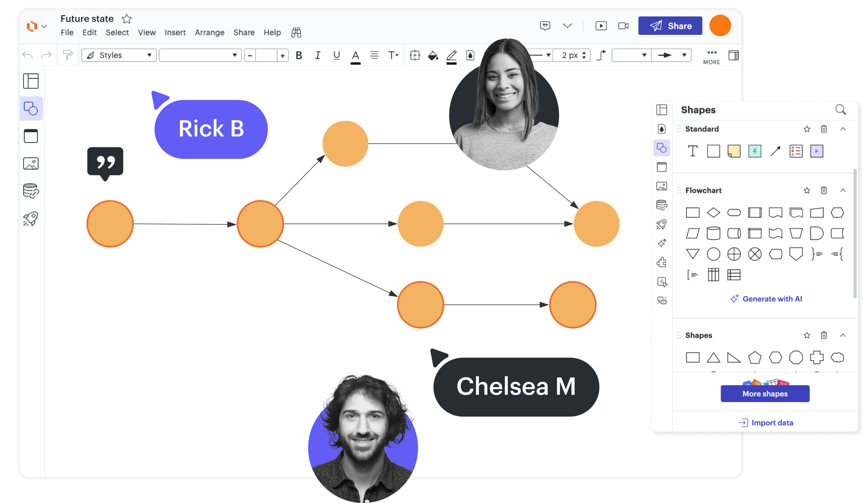Collapse the Flowchart shapes section
This screenshot has width=868, height=503.
click(842, 190)
